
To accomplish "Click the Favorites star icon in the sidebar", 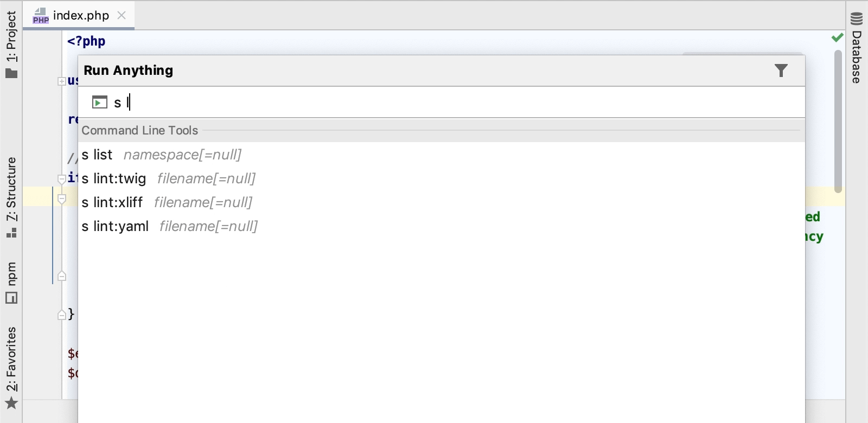I will (12, 403).
